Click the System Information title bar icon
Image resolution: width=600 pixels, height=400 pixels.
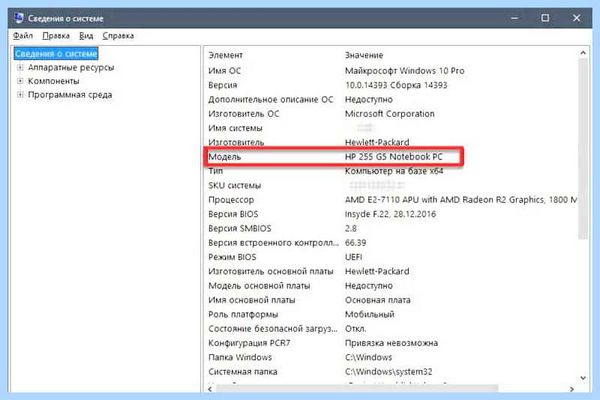pyautogui.click(x=19, y=18)
